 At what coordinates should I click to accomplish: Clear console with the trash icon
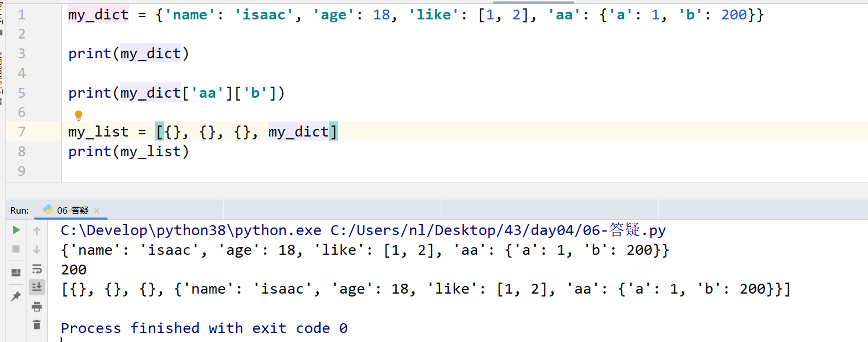coord(37,325)
